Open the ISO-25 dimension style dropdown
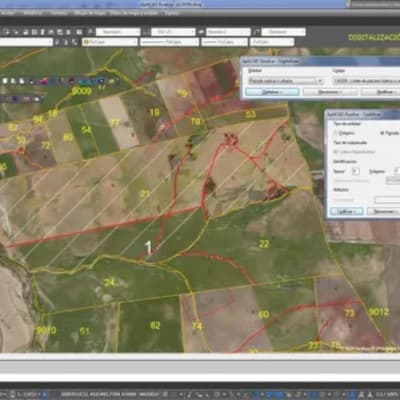 (x=173, y=32)
